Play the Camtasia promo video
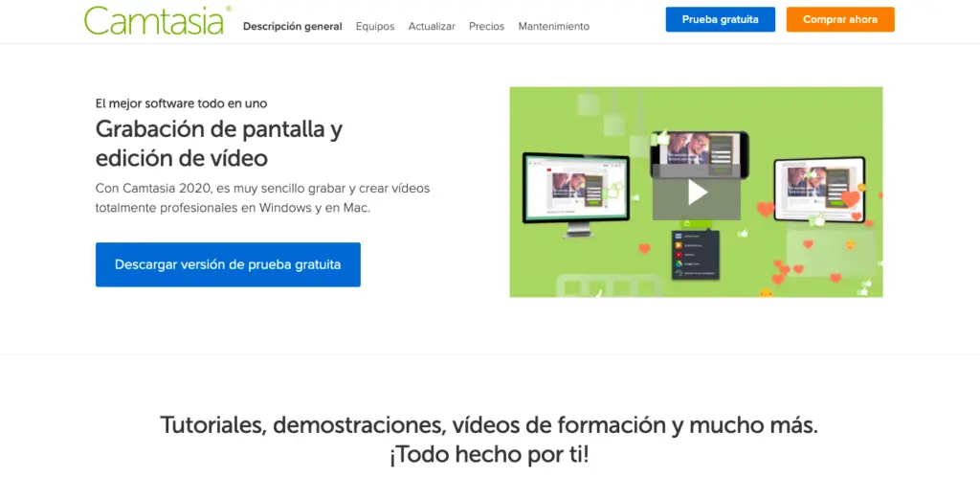Viewport: 980px width, 501px height. (x=697, y=193)
